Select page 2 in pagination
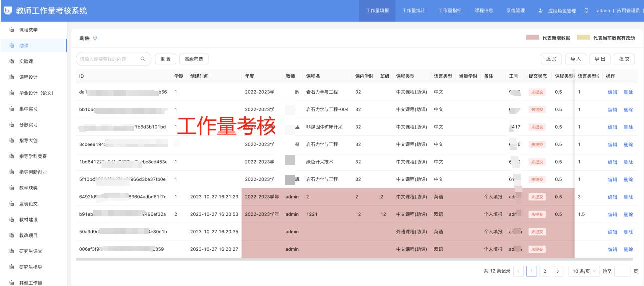 point(545,271)
